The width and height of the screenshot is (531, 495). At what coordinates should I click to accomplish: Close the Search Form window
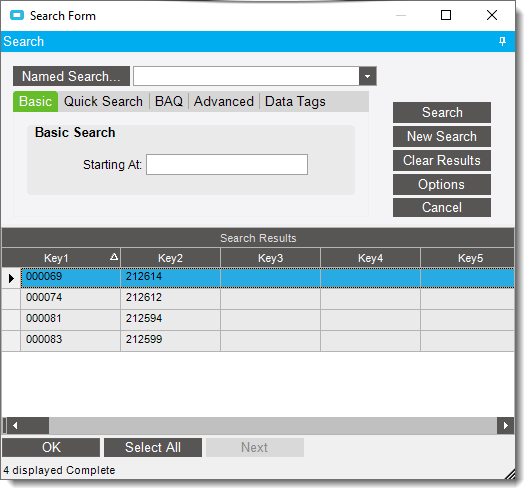point(492,15)
